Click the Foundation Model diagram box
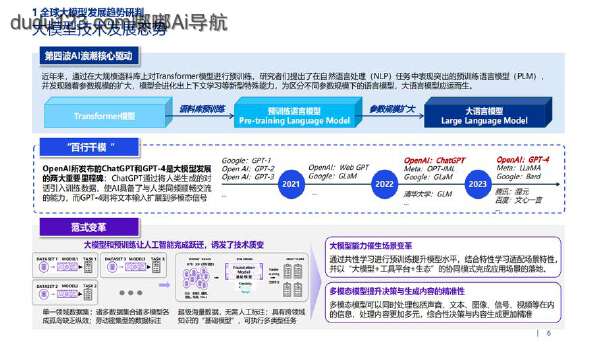 click(x=244, y=271)
